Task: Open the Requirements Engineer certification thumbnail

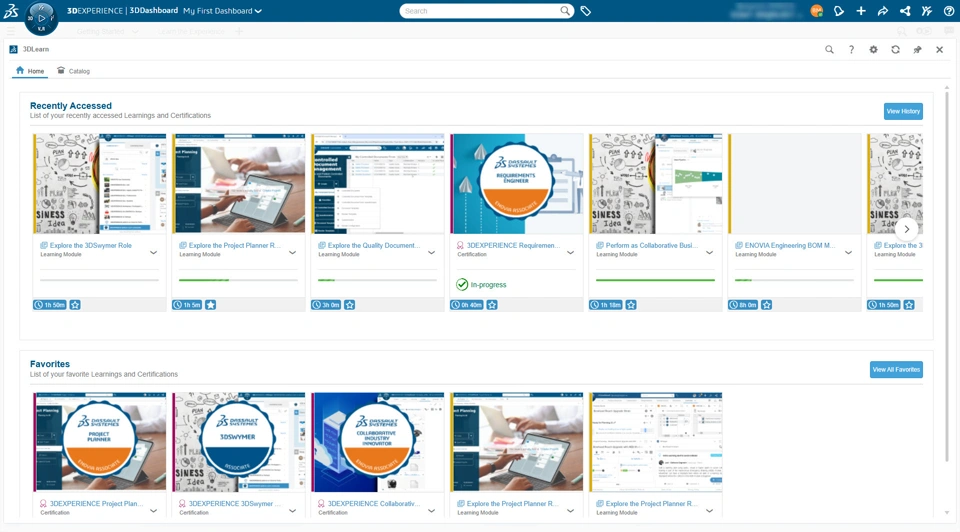Action: coord(516,184)
